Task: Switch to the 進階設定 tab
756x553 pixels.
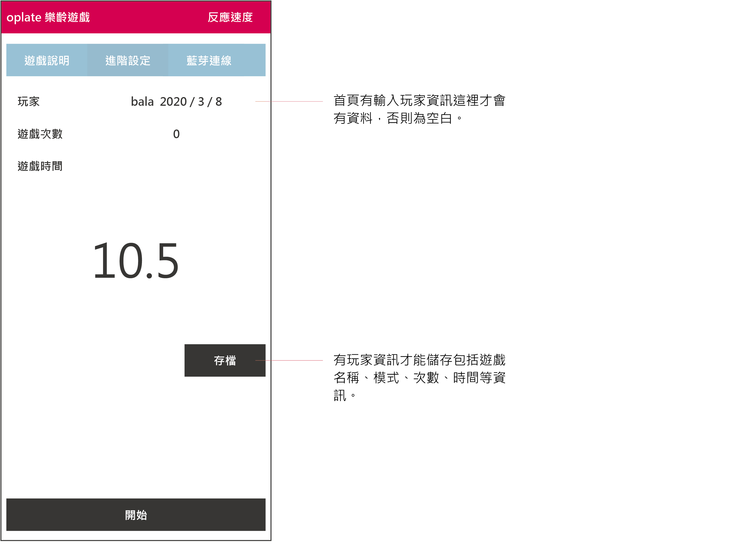Action: point(128,60)
